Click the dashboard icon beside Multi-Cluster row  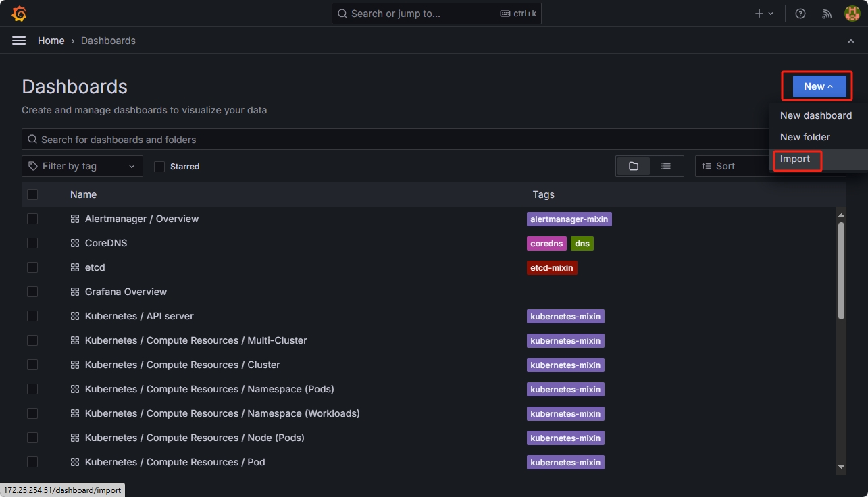(x=75, y=340)
